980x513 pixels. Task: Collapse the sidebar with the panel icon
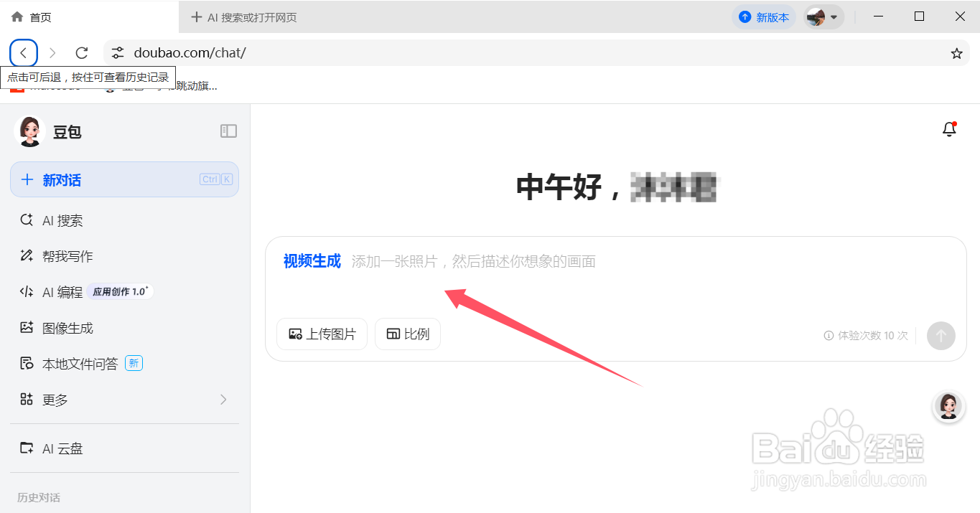[x=228, y=131]
